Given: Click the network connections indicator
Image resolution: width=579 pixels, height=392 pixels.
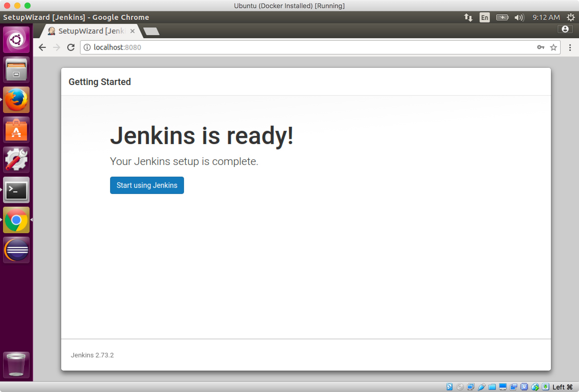Looking at the screenshot, I should [x=468, y=17].
